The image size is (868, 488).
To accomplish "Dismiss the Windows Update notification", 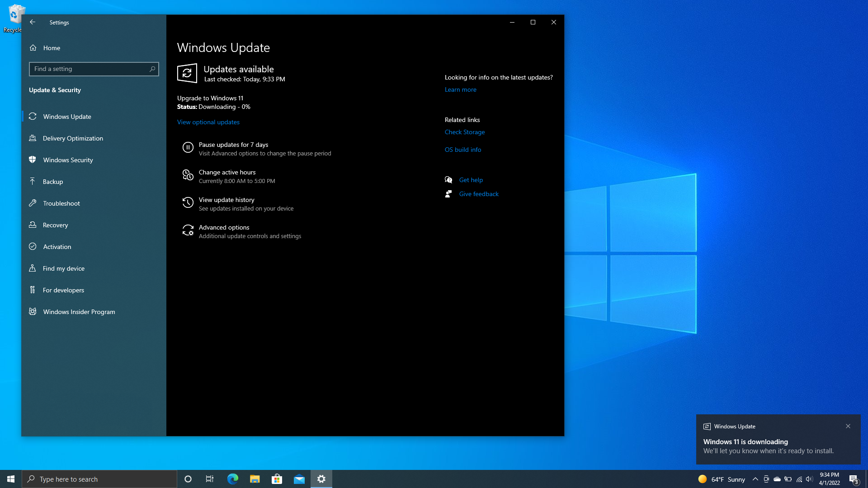I will point(848,426).
